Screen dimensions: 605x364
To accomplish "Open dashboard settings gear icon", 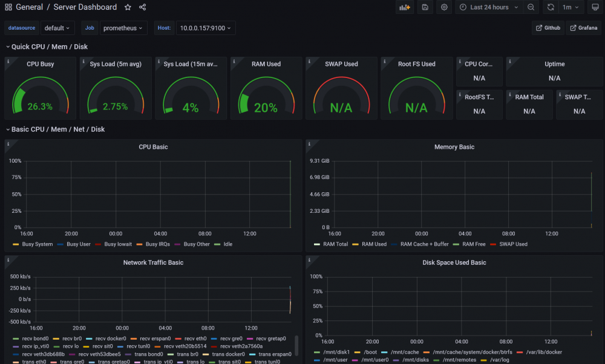I will coord(445,7).
